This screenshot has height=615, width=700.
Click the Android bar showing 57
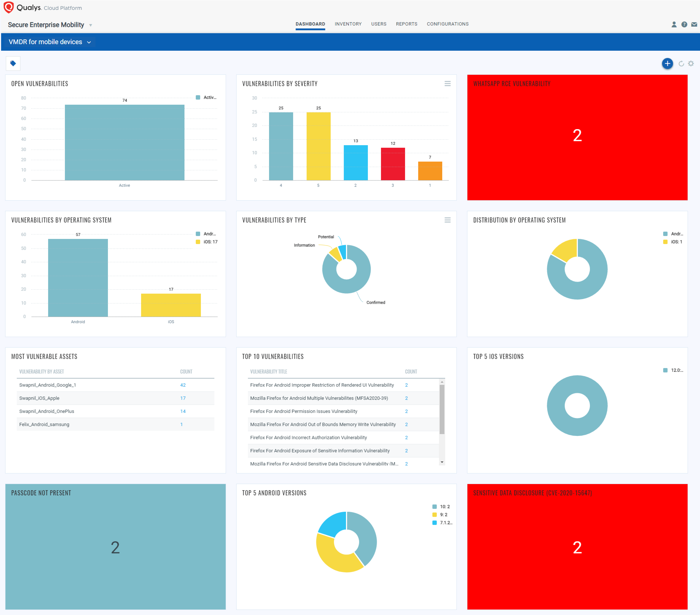pos(78,278)
